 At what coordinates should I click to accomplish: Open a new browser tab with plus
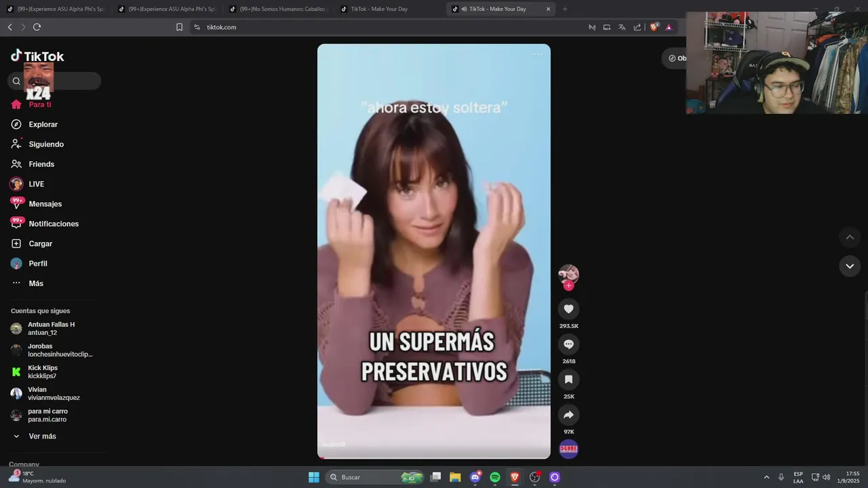pos(565,9)
